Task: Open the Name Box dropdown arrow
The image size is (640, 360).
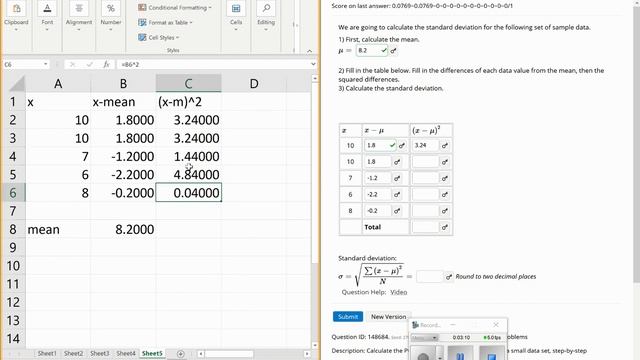Action: pyautogui.click(x=45, y=64)
